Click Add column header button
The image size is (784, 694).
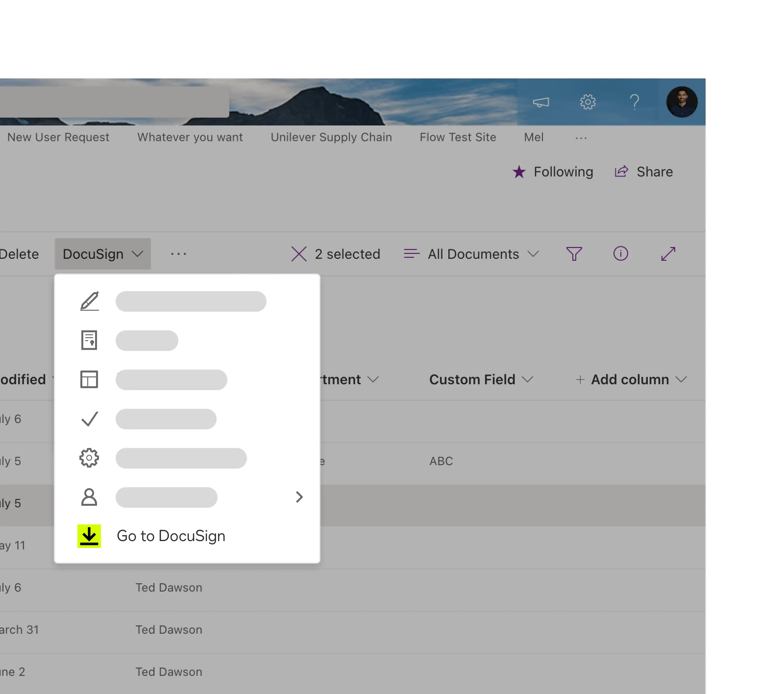click(630, 379)
